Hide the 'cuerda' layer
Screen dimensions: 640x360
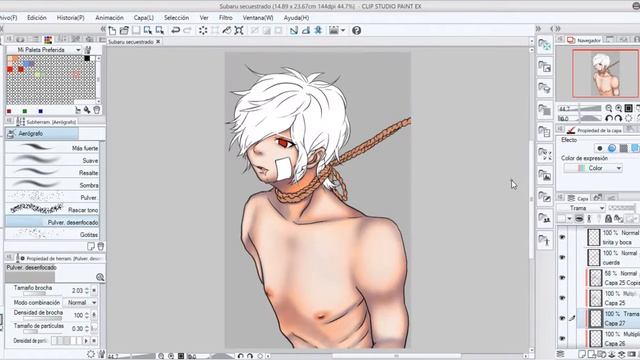point(562,258)
